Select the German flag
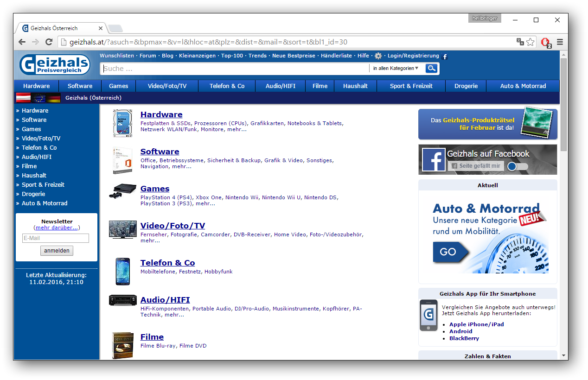588x380 pixels. [53, 98]
